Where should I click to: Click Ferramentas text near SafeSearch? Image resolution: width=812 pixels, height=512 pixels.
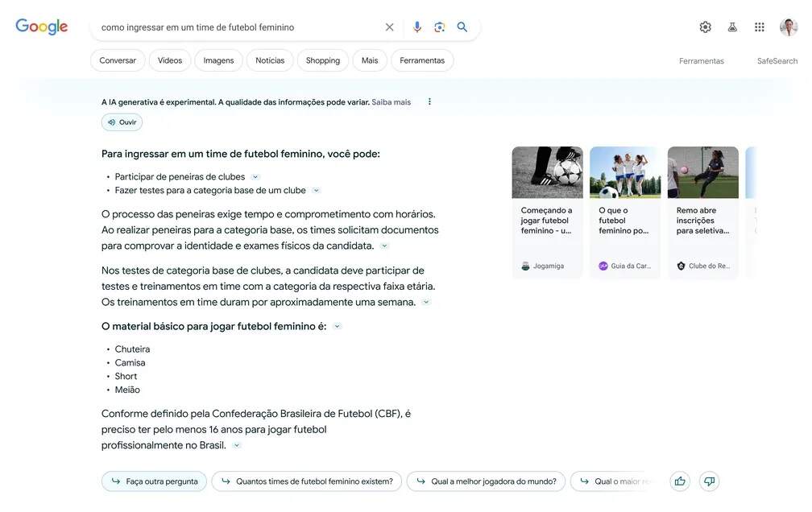701,61
